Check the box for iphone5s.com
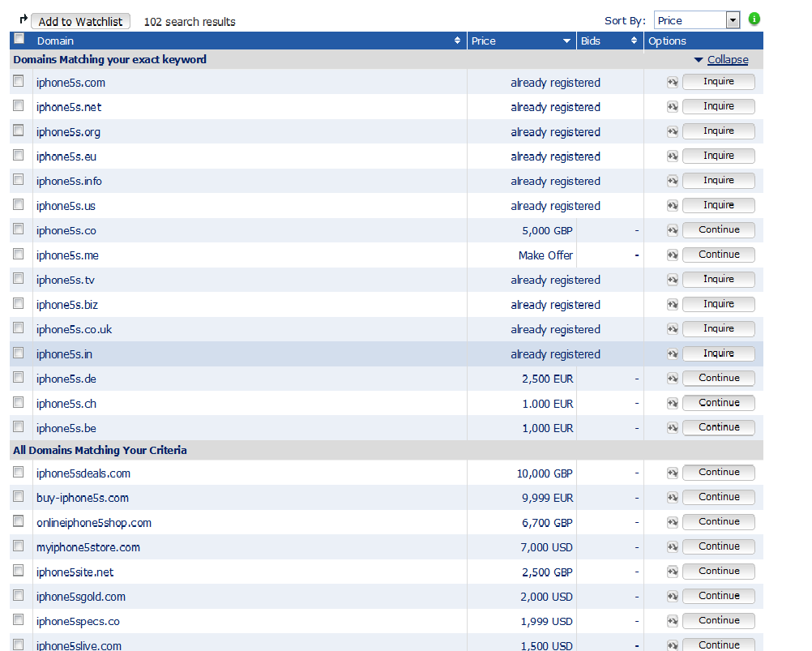The height and width of the screenshot is (651, 812). pyautogui.click(x=19, y=81)
